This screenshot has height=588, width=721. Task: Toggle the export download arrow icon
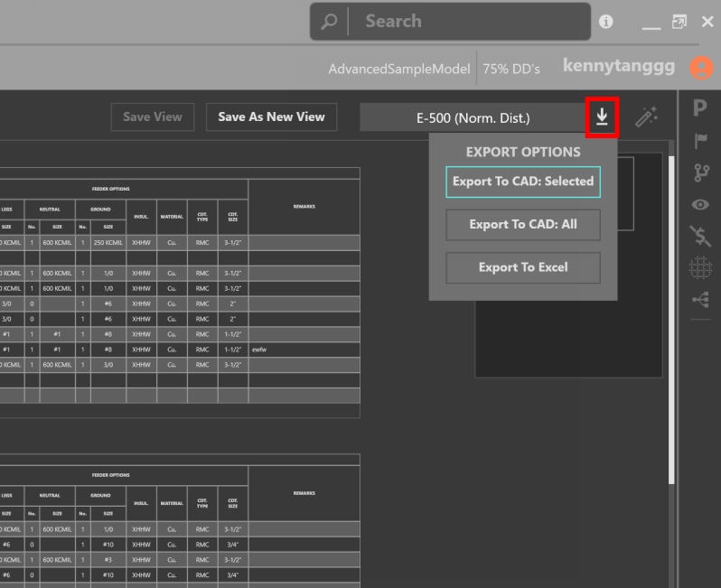pyautogui.click(x=602, y=117)
